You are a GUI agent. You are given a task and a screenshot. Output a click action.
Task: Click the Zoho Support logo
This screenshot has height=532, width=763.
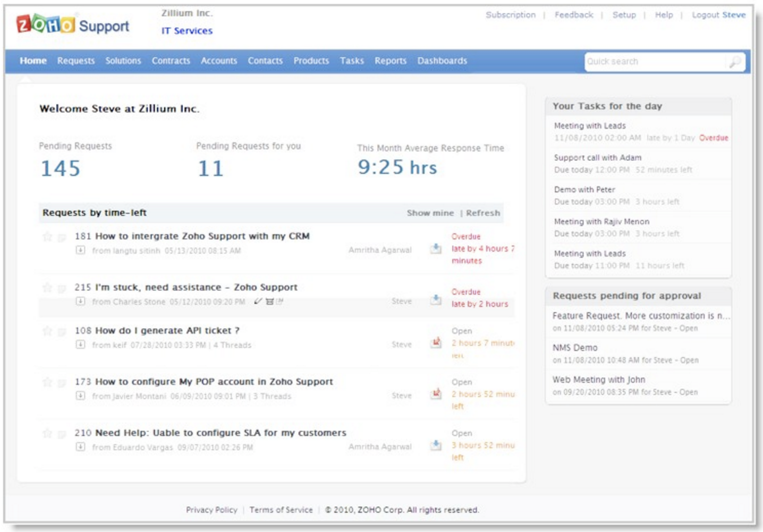coord(73,25)
